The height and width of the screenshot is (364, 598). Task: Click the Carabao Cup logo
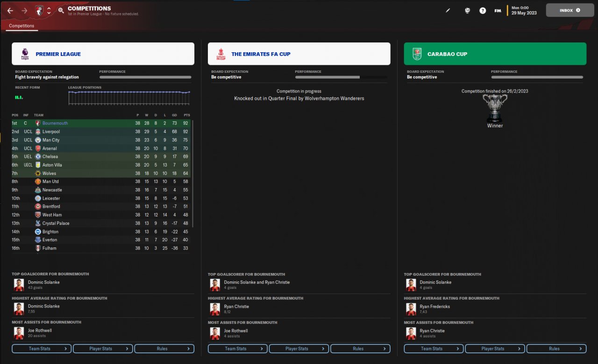tap(417, 54)
